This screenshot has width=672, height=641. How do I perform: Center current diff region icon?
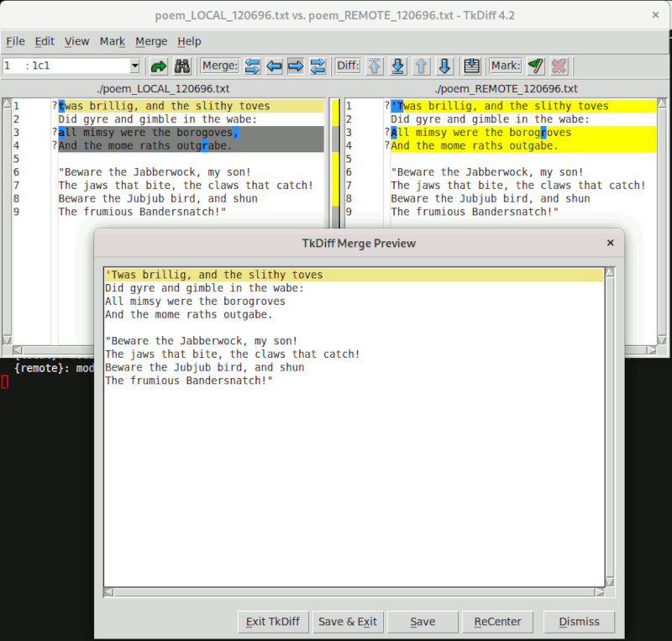click(x=472, y=66)
